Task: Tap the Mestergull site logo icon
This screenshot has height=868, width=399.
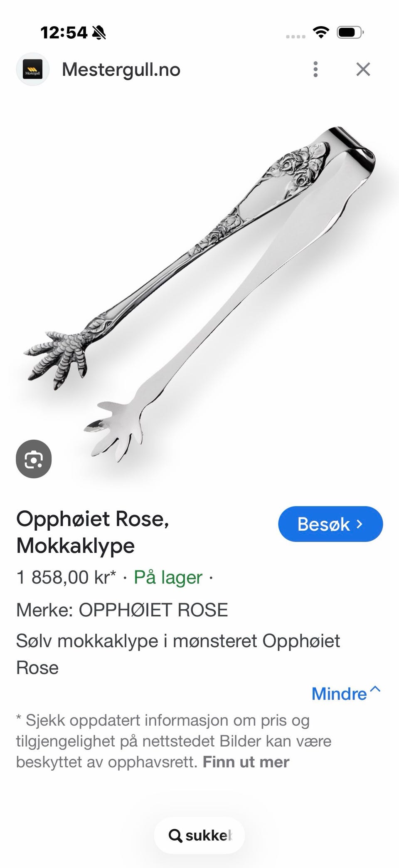Action: 32,69
